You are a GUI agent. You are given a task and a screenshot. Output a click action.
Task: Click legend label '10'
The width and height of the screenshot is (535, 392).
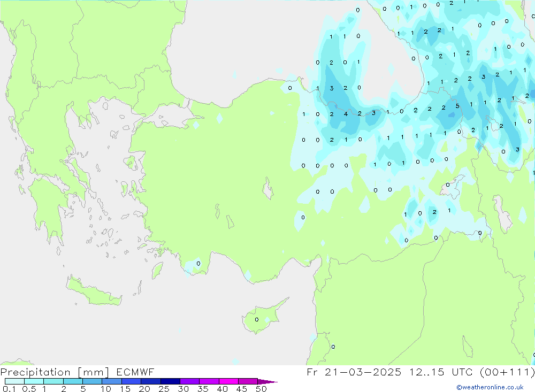pos(106,389)
